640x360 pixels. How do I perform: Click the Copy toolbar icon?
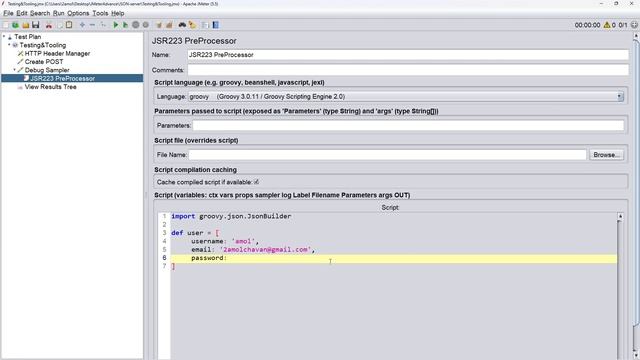(x=60, y=25)
